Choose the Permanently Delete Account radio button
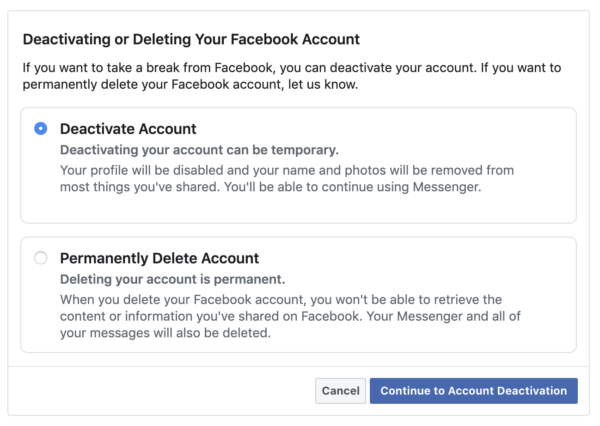600x426 pixels. pyautogui.click(x=40, y=258)
